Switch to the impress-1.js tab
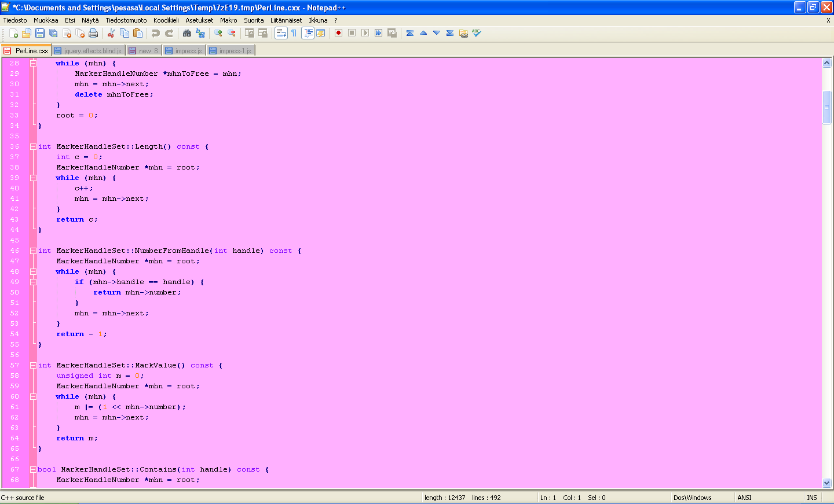Image resolution: width=834 pixels, height=504 pixels. click(231, 51)
